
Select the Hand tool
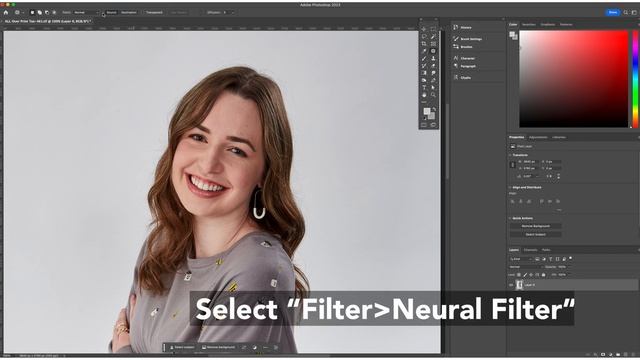coord(424,95)
